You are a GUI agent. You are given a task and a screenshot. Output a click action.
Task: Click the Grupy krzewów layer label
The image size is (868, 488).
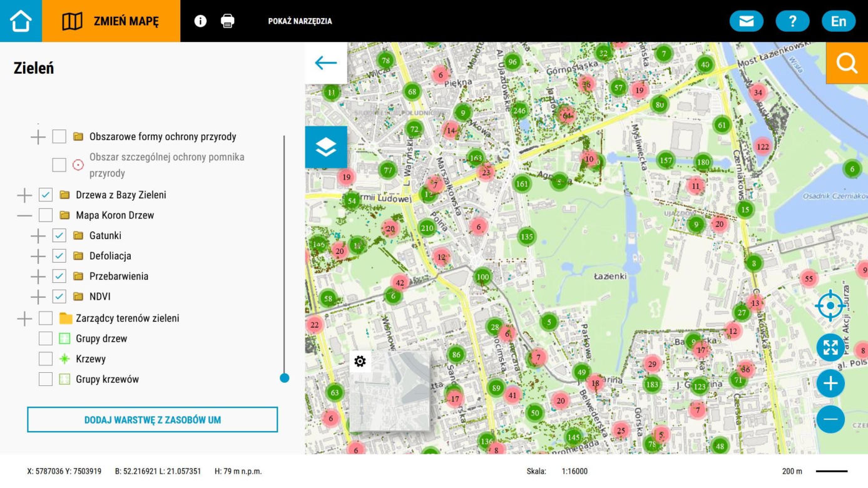tap(108, 379)
